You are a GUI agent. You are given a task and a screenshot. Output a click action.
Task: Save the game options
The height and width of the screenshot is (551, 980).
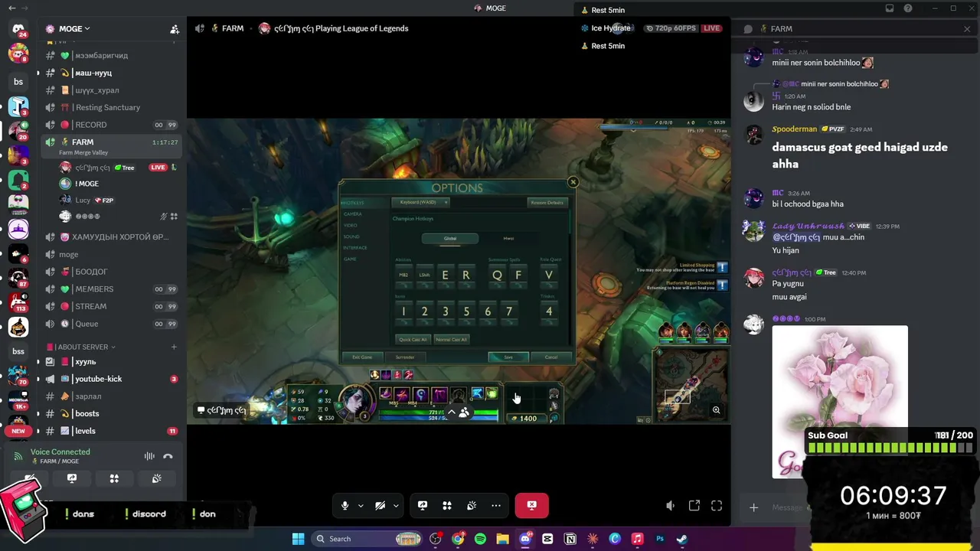click(508, 357)
